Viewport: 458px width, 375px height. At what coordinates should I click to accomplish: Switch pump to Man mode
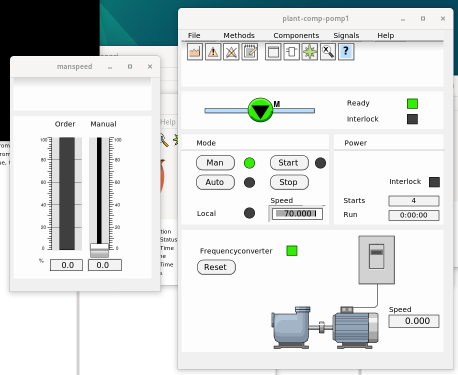[215, 163]
